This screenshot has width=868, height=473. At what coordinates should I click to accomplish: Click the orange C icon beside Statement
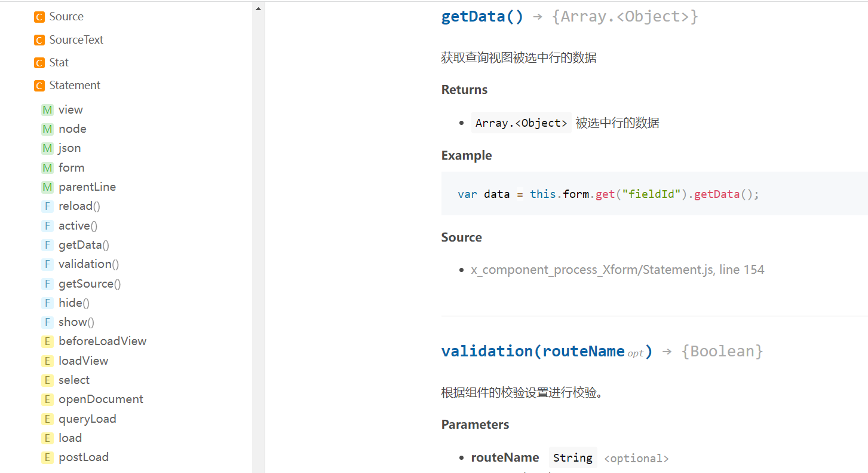click(39, 86)
